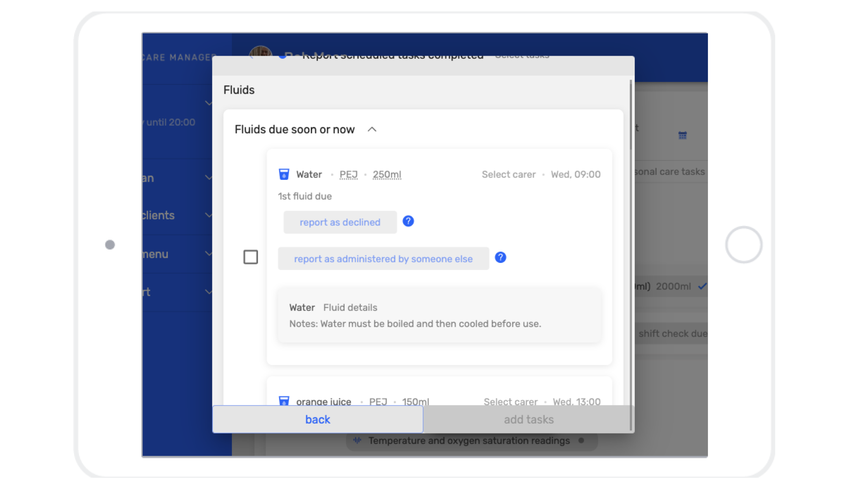Click the Water fluid cup icon
Image resolution: width=861 pixels, height=504 pixels.
tap(284, 174)
